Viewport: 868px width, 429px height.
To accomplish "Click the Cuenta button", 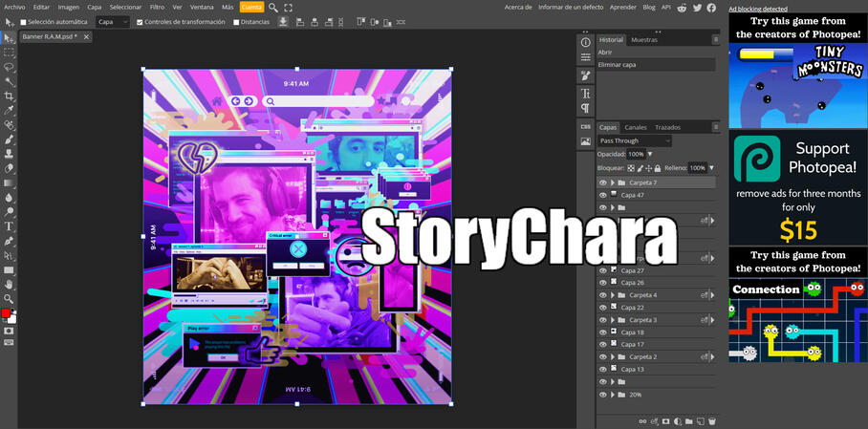I will tap(251, 7).
